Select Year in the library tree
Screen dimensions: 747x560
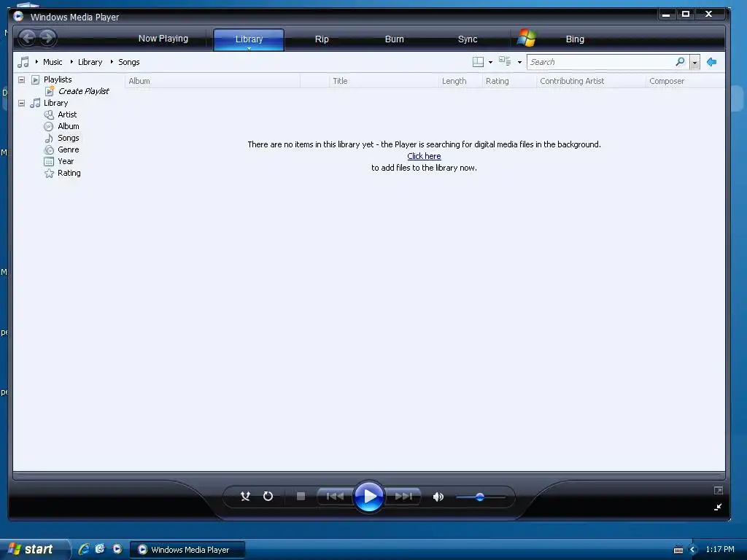(x=66, y=161)
